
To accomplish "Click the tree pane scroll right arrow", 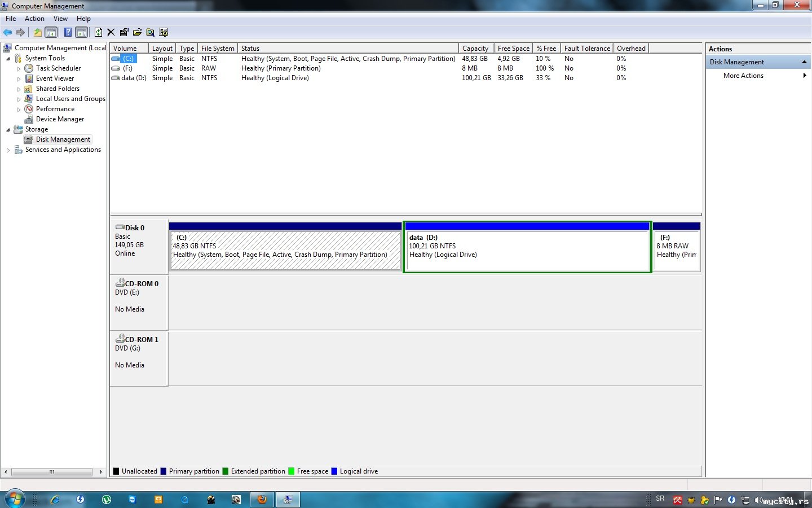I will click(101, 472).
